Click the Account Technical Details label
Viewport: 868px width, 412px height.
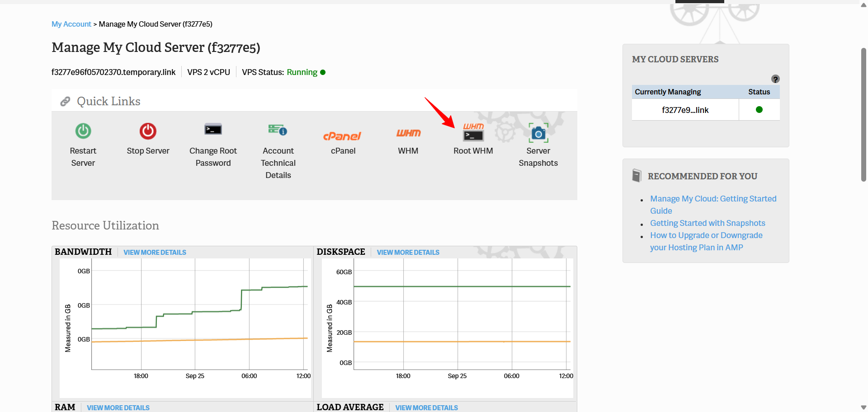278,163
